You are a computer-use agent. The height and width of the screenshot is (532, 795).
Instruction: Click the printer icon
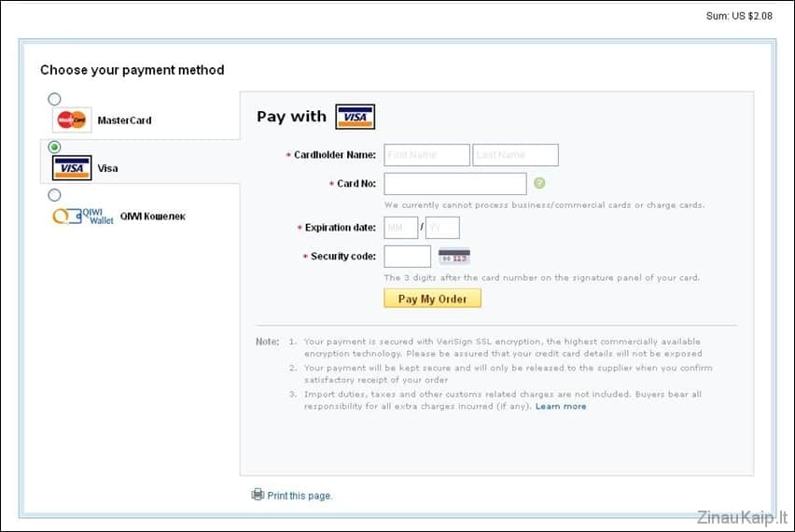(258, 494)
